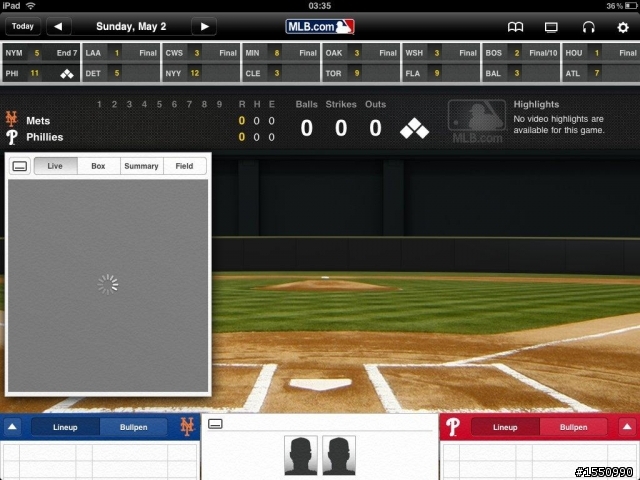Select the NYM vs PHI game tile

click(x=41, y=63)
